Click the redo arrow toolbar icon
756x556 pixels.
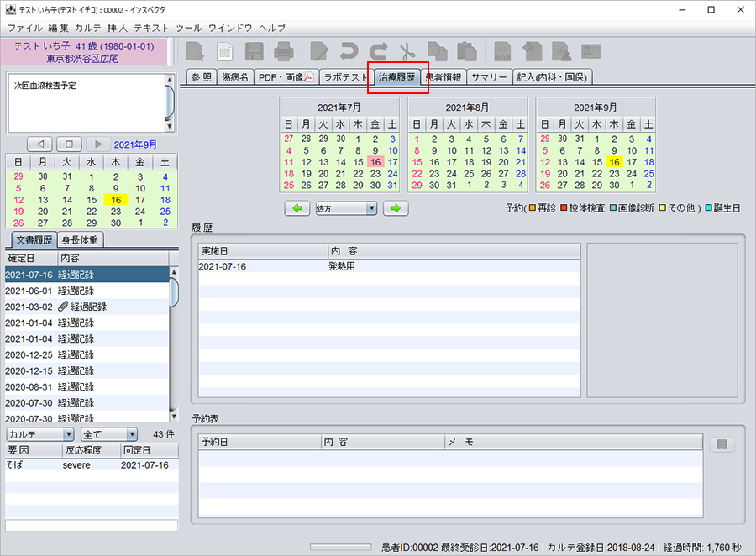pos(378,51)
